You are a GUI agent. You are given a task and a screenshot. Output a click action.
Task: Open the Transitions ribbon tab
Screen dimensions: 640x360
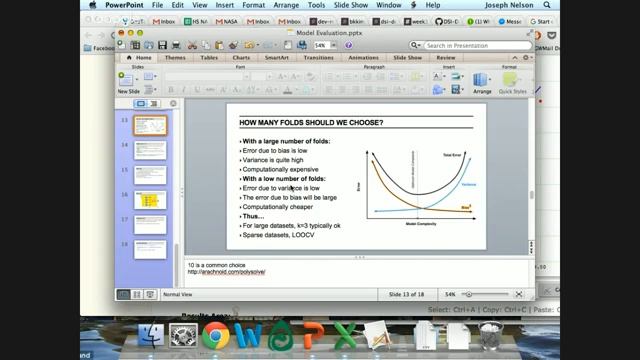(x=318, y=58)
